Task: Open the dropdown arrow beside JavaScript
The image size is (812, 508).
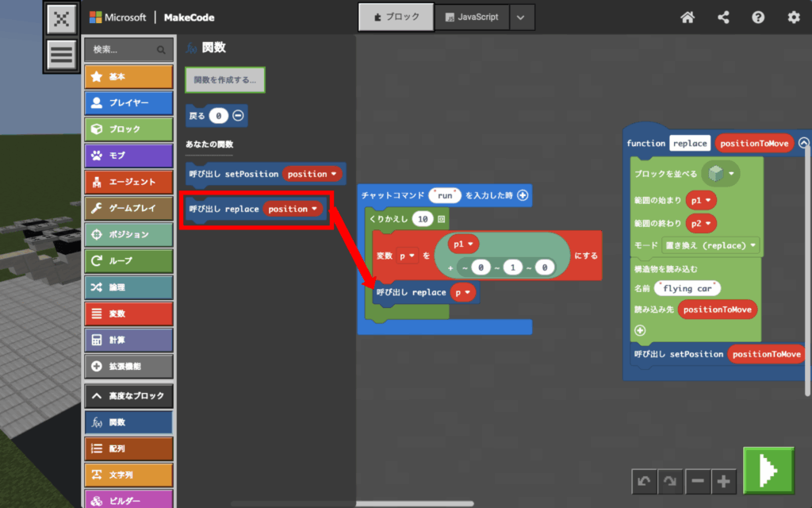Action: tap(520, 17)
